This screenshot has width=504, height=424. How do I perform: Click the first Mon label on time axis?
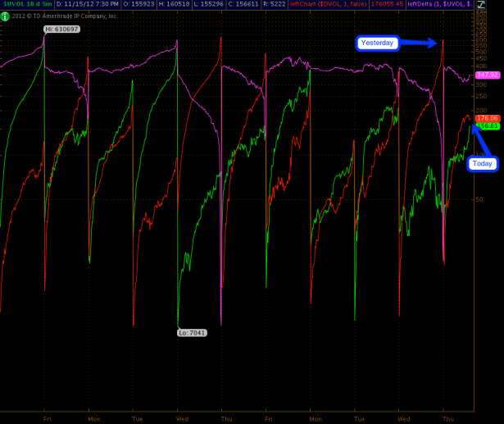[94, 419]
